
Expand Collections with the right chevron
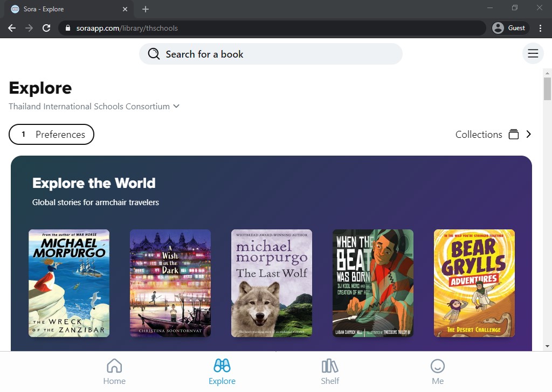point(528,134)
